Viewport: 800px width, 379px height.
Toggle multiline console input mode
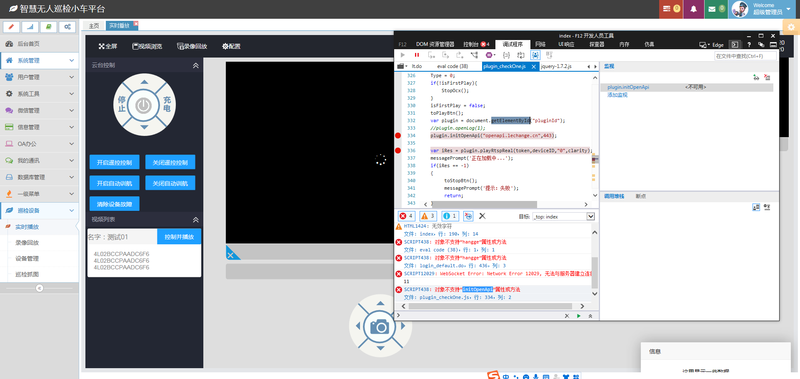(x=590, y=316)
